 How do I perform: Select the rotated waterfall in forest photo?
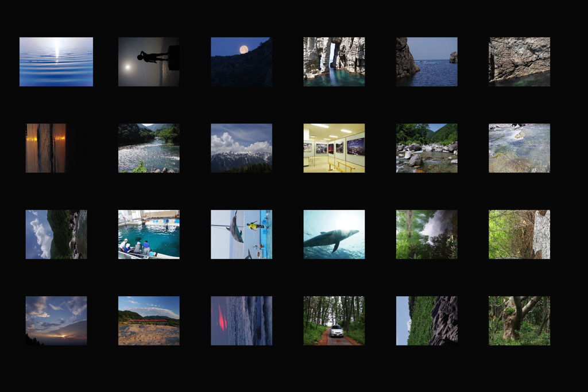coord(427,234)
